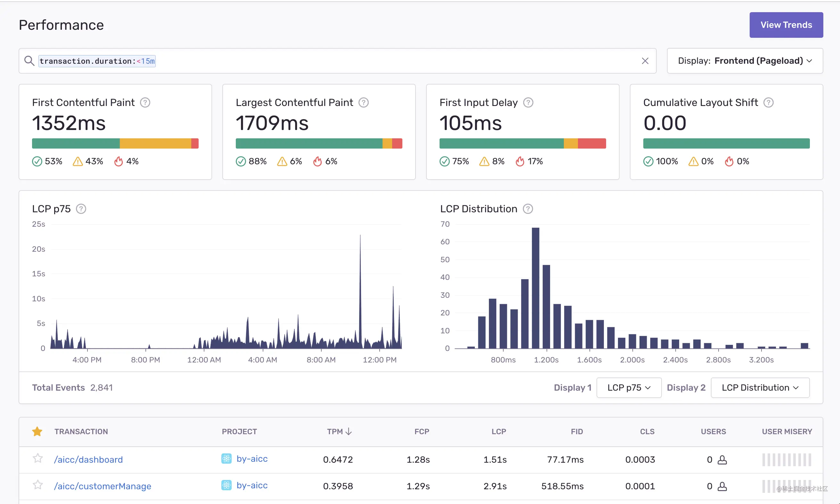Click FID warning triangle icon at 8%
The height and width of the screenshot is (504, 840).
pyautogui.click(x=484, y=161)
